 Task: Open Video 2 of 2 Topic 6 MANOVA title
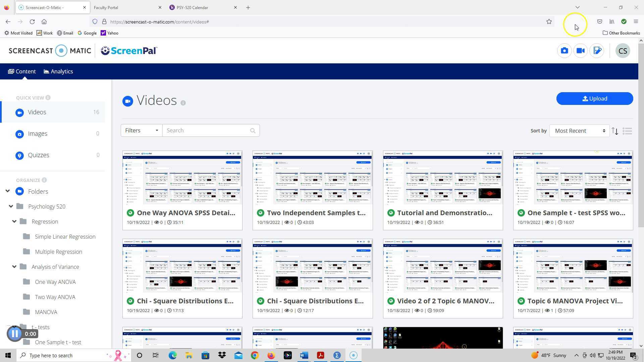(x=446, y=301)
